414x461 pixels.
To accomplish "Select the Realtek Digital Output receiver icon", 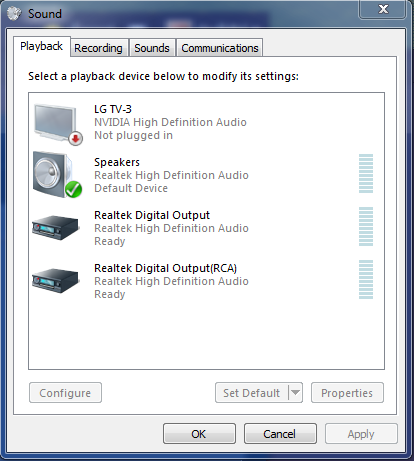I will pos(55,228).
